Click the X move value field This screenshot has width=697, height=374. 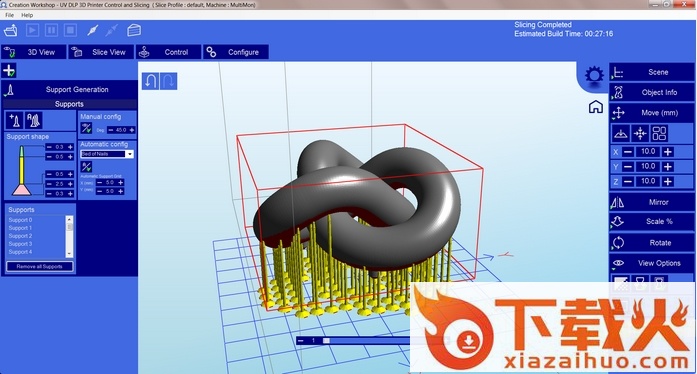click(x=648, y=152)
